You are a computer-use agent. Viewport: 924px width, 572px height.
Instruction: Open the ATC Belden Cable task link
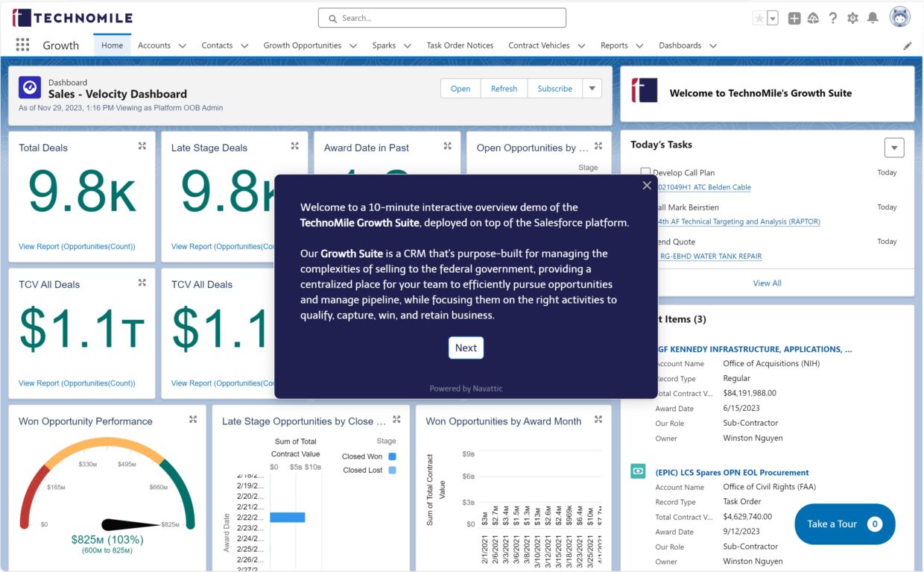click(703, 187)
